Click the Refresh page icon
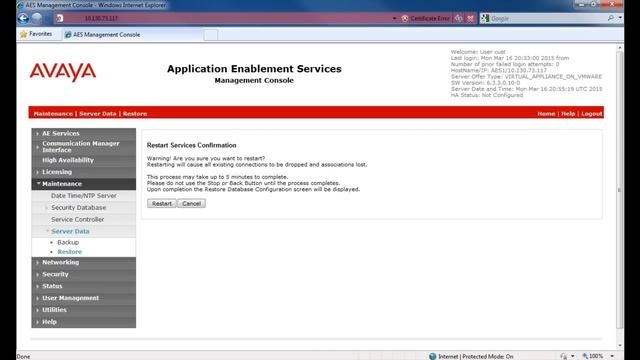Image resolution: width=640 pixels, height=360 pixels. [459, 18]
